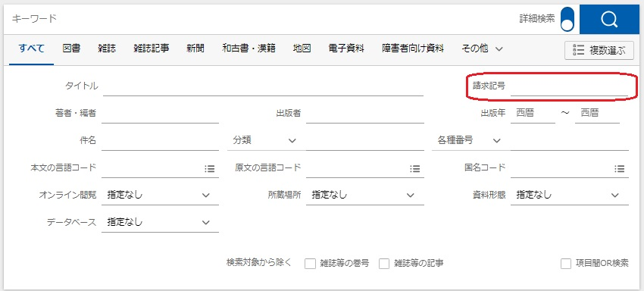Switch to the 図書 tab
Viewport: 644px width, 291px height.
point(71,48)
